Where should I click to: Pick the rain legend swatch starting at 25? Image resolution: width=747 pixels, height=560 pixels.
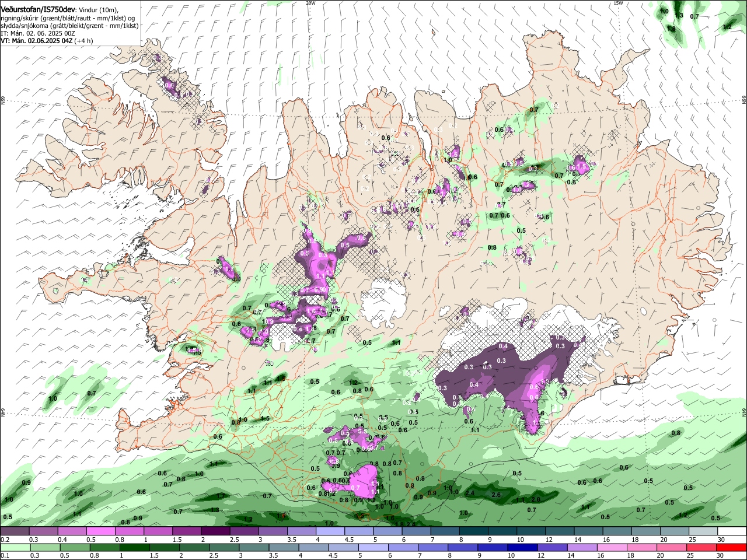tap(702, 547)
